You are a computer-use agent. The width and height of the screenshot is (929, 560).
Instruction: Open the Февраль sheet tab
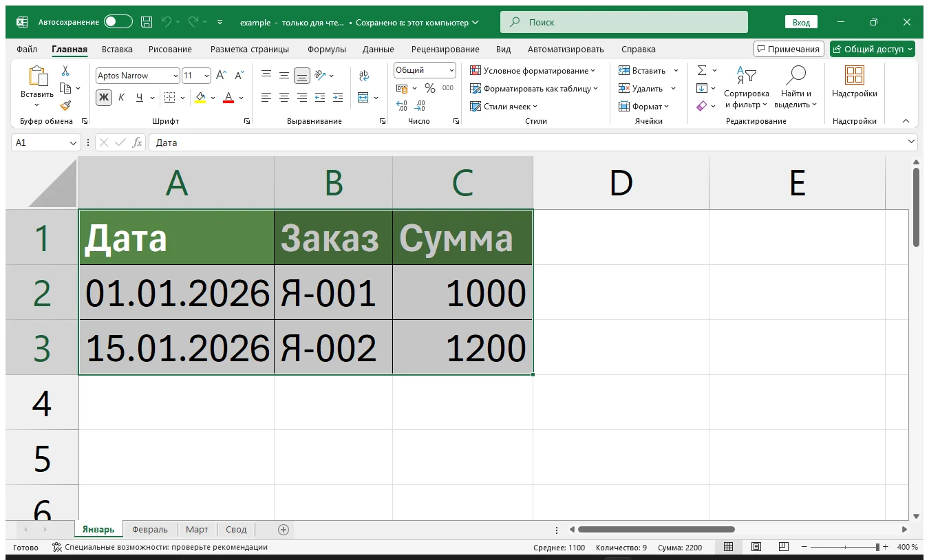coord(150,529)
